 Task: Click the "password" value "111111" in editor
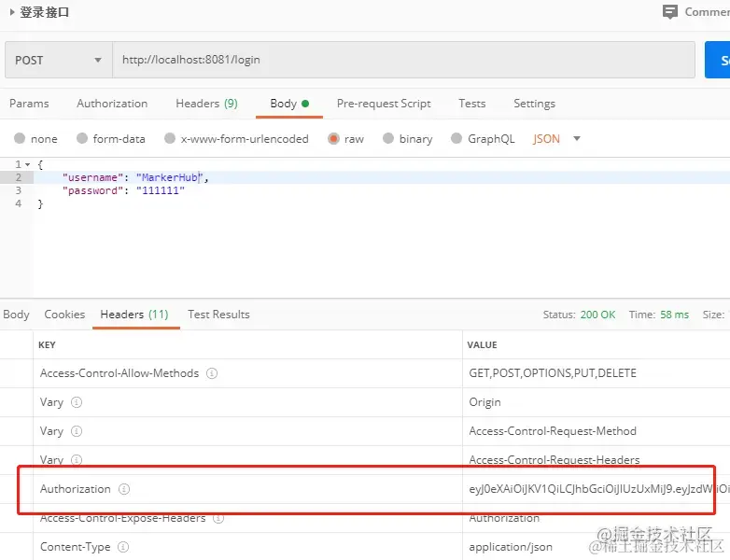pyautogui.click(x=161, y=190)
